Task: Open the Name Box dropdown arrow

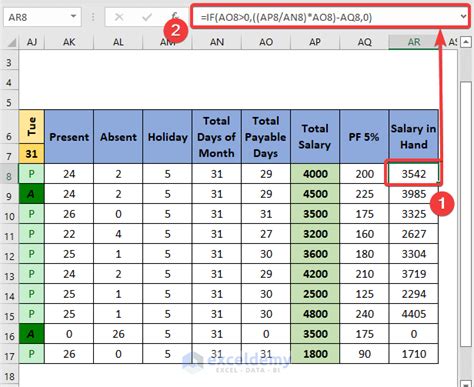Action: [73, 16]
